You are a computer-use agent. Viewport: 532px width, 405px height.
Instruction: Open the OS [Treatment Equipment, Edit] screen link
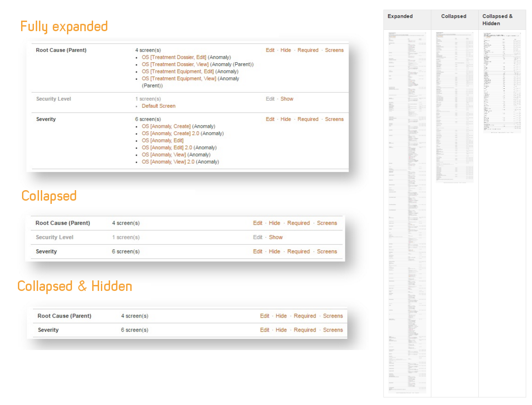click(178, 71)
